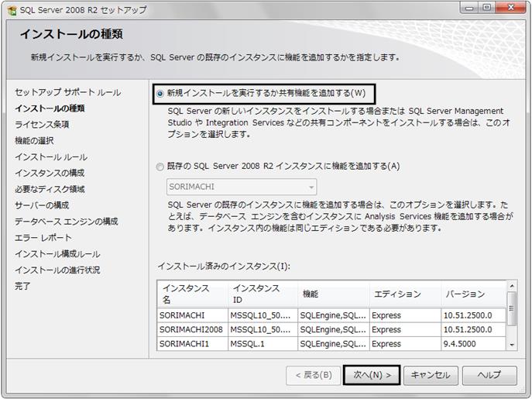532x399 pixels.
Task: Click インスタンスの構成 in the step list
Action: [x=50, y=174]
